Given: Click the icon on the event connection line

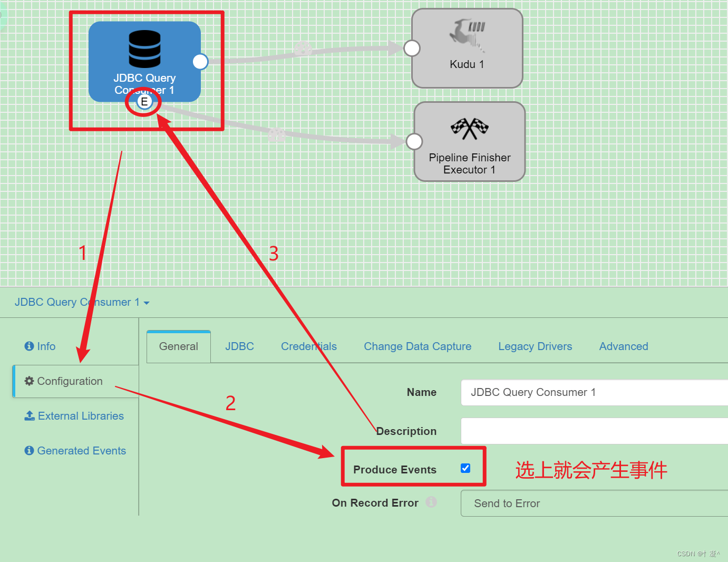Looking at the screenshot, I should [277, 134].
